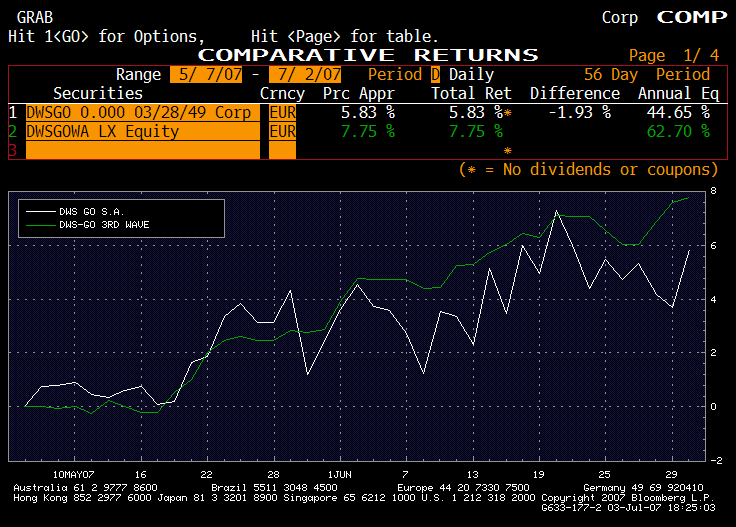Click the Securities column header
Screen dimensions: 736x527
98,93
